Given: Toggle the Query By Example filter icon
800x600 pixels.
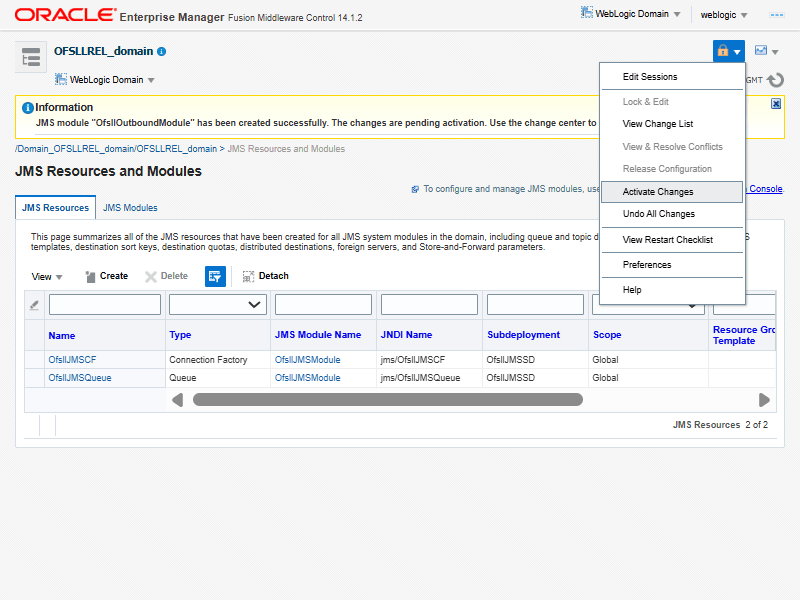Looking at the screenshot, I should pos(215,276).
